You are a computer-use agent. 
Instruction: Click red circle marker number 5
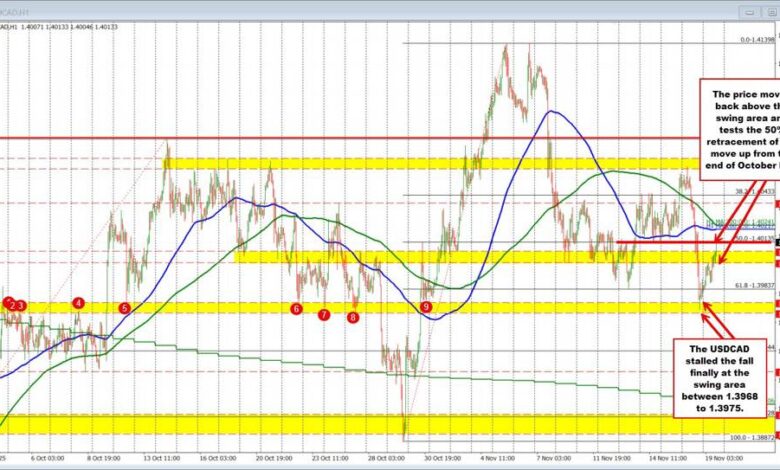125,308
